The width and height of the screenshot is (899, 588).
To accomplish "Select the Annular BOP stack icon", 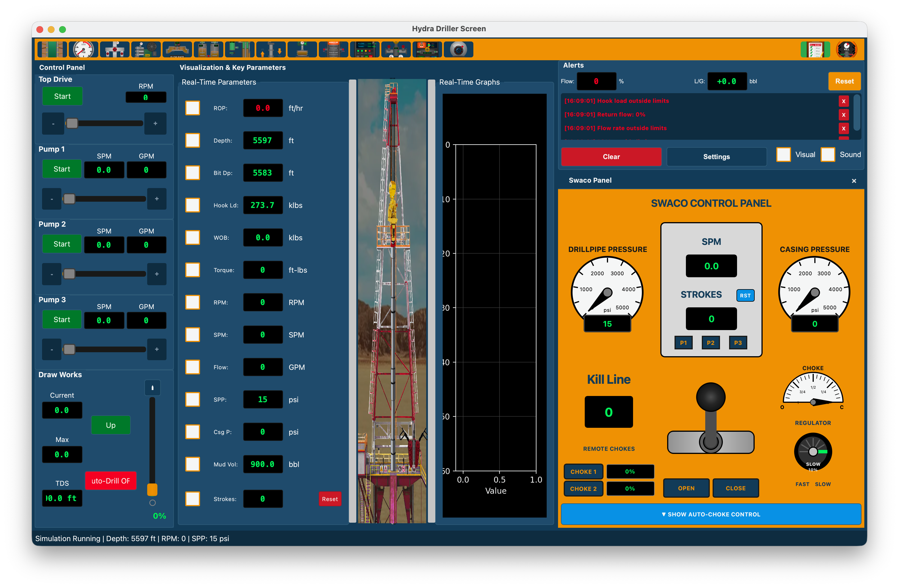I will click(x=334, y=49).
